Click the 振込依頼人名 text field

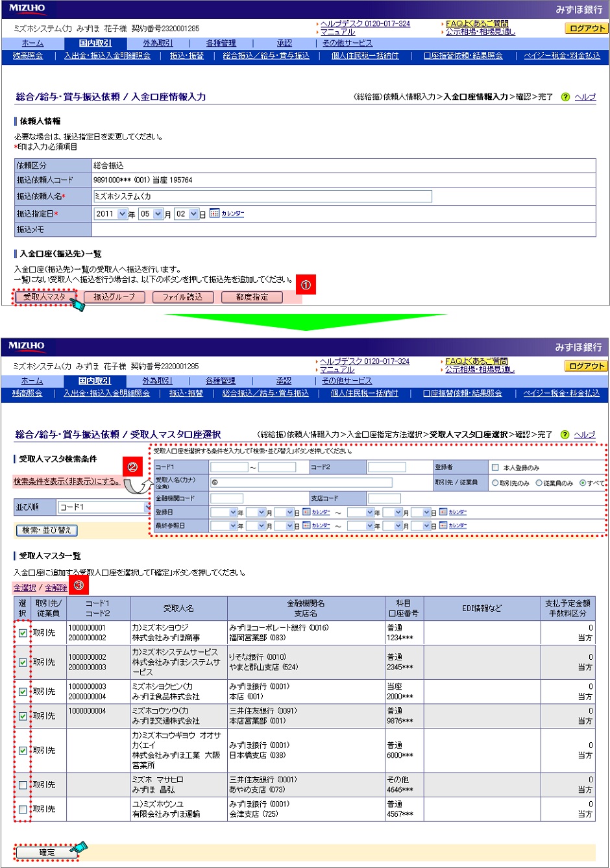tap(263, 196)
